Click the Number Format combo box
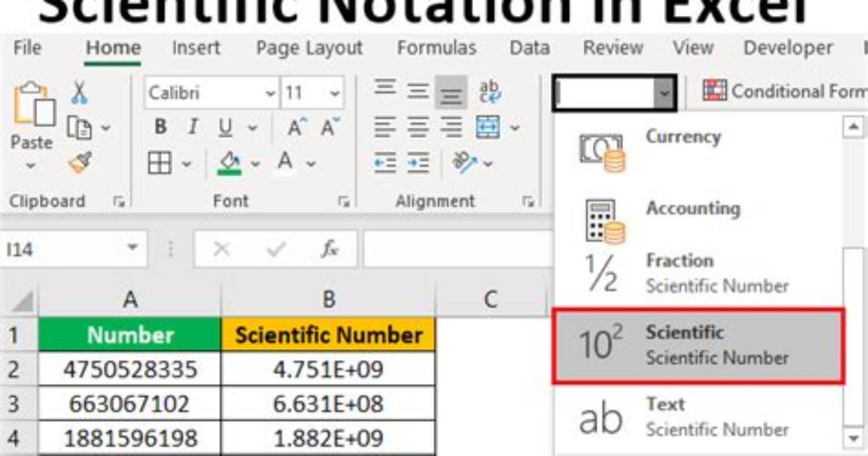868x456 pixels. coord(615,92)
